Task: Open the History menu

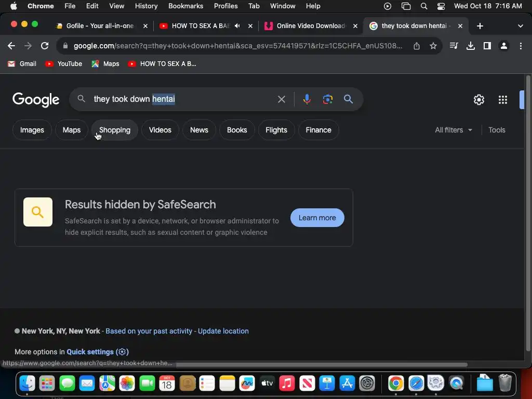Action: [x=146, y=6]
